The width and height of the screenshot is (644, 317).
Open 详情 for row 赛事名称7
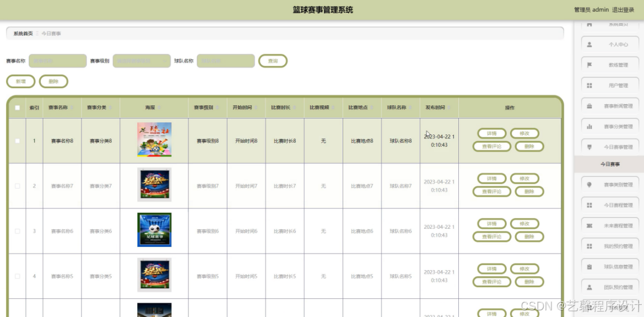(491, 179)
